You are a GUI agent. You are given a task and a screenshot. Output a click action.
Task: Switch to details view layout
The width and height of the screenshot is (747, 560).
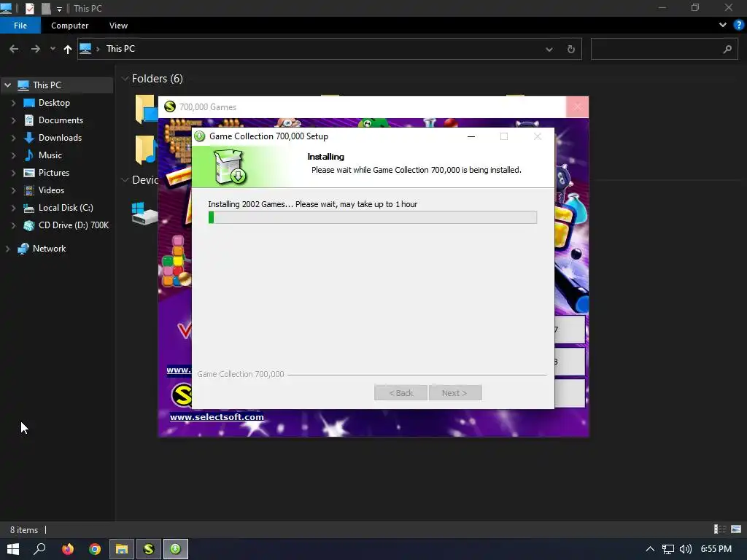point(720,529)
